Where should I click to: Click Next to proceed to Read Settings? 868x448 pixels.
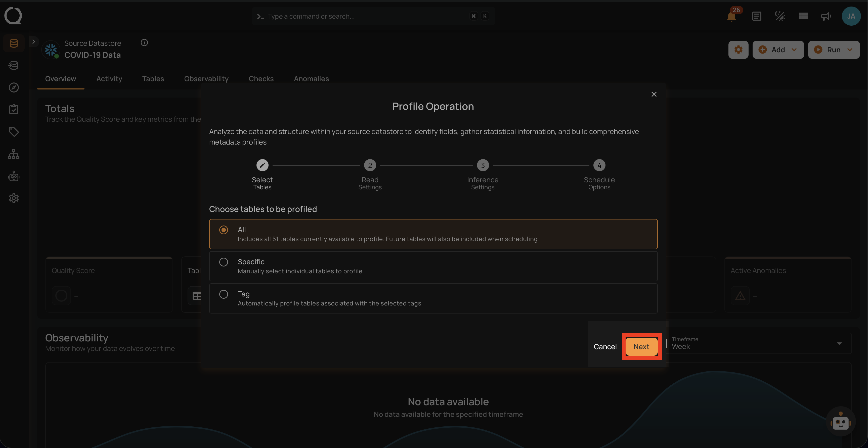tap(641, 346)
